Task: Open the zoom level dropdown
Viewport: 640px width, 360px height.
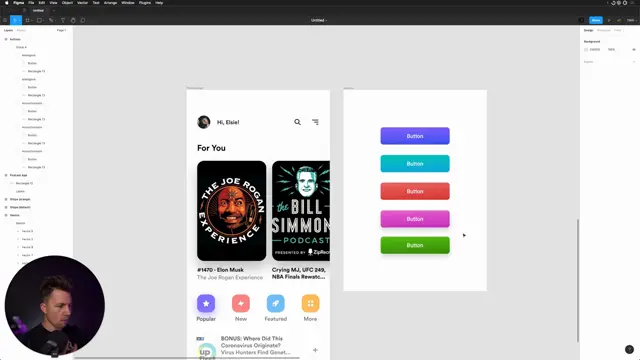Action: point(631,20)
